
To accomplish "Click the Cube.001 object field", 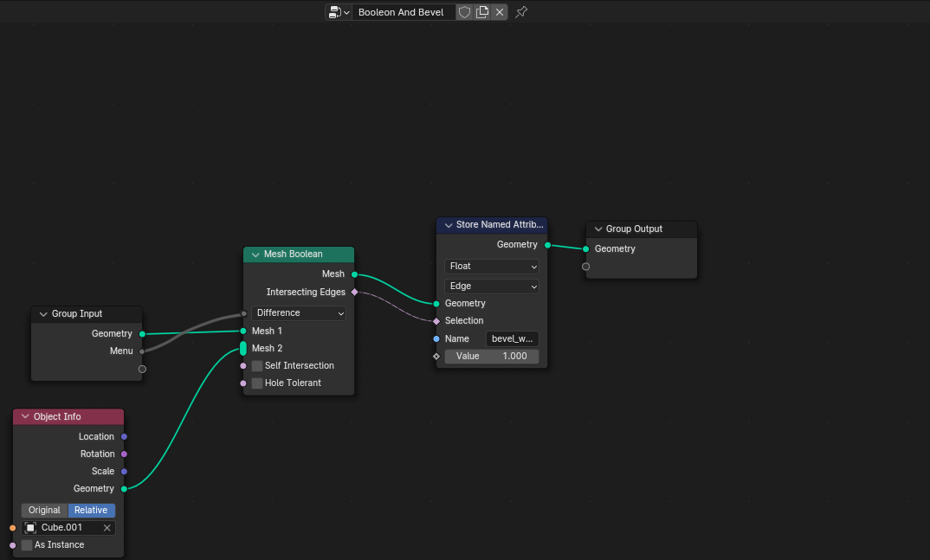I will click(68, 527).
